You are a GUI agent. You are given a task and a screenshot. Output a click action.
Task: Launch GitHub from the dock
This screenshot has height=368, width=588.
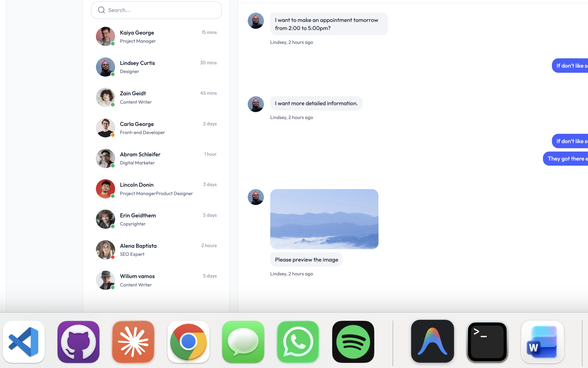(x=78, y=342)
